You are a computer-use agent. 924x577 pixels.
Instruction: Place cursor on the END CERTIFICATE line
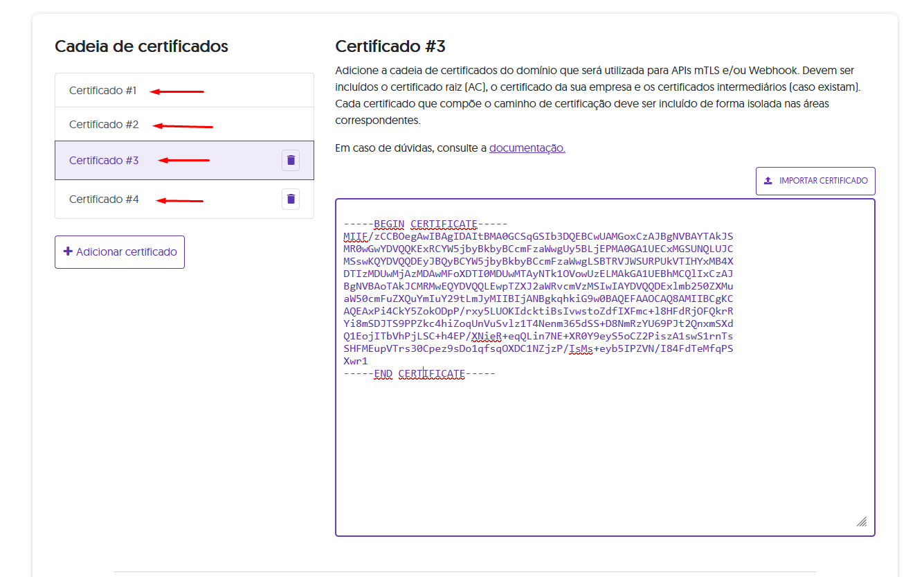click(419, 374)
